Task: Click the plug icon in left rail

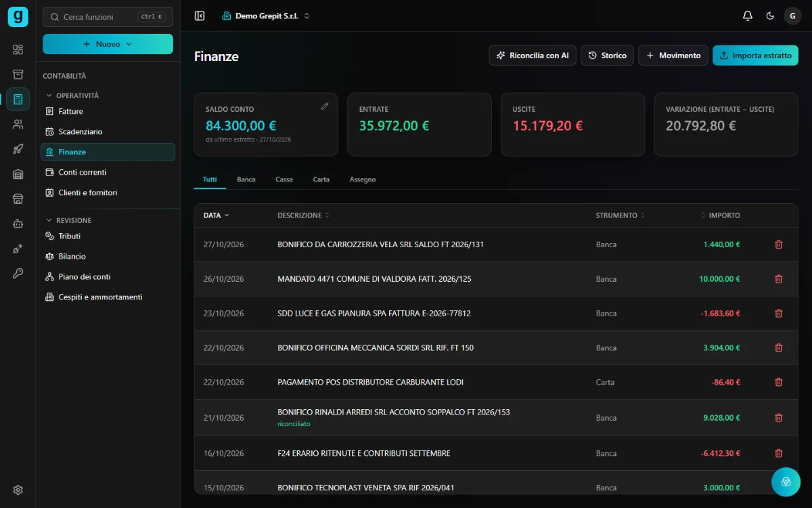Action: [18, 249]
